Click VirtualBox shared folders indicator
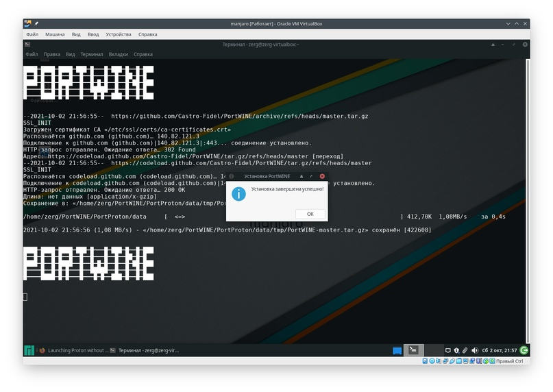The height and width of the screenshot is (392, 553). 459,361
